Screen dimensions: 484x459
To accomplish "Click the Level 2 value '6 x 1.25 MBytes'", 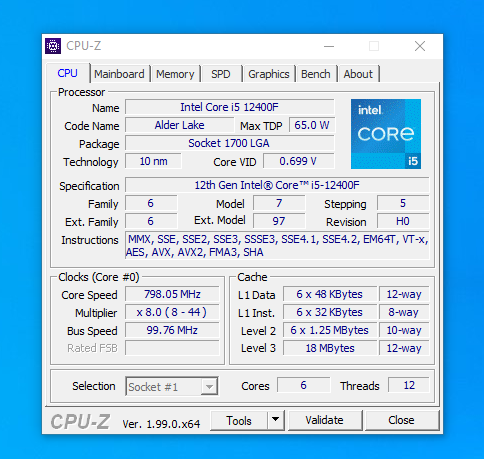I will pyautogui.click(x=330, y=330).
